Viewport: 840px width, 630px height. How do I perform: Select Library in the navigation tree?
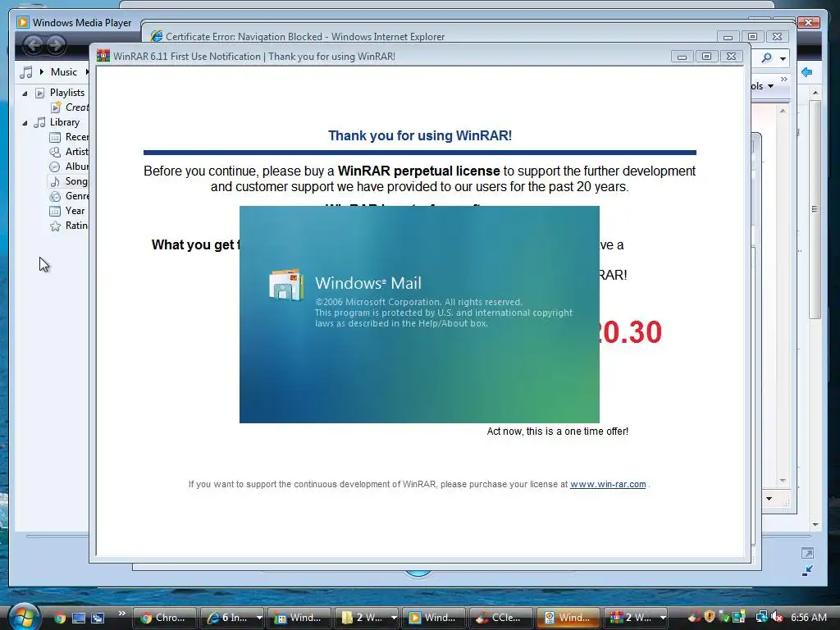pyautogui.click(x=64, y=122)
